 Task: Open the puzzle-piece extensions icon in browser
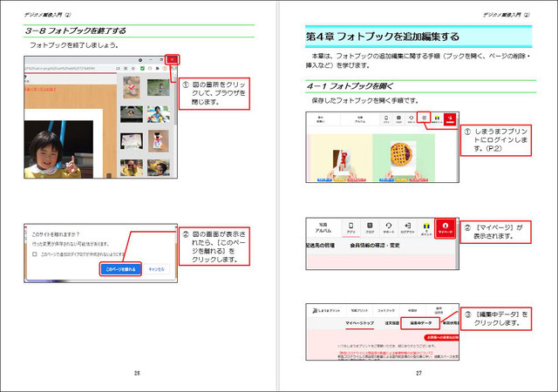click(157, 68)
